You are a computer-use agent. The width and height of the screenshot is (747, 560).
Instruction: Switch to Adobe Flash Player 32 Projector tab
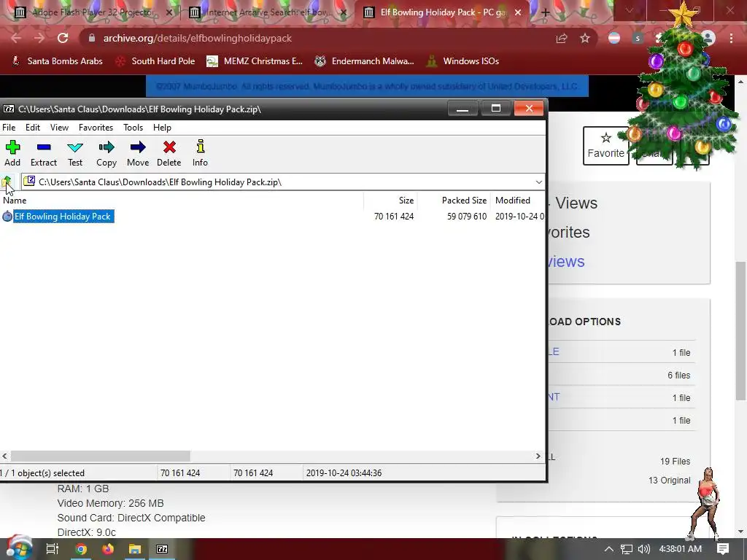point(93,12)
